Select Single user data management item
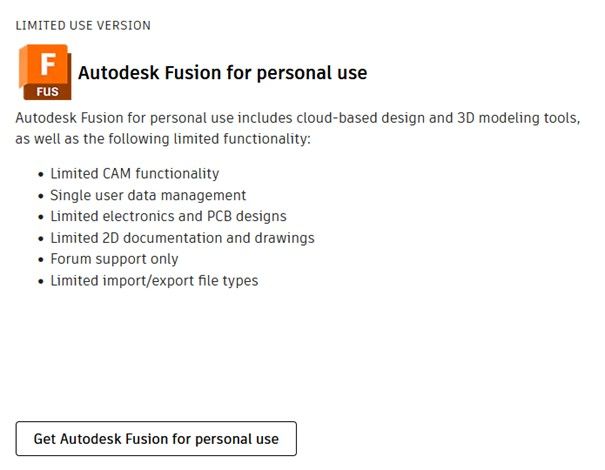Screen dimensions: 605x470 coord(148,195)
